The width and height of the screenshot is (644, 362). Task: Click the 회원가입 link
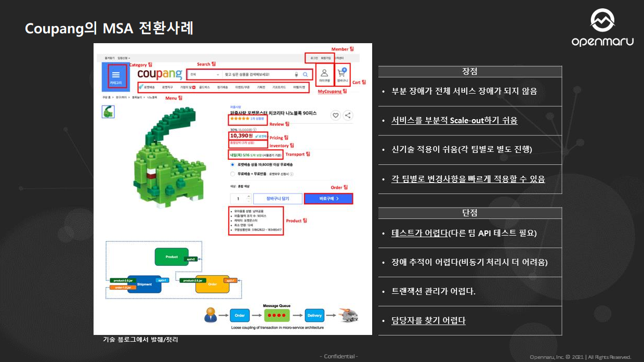pos(326,58)
